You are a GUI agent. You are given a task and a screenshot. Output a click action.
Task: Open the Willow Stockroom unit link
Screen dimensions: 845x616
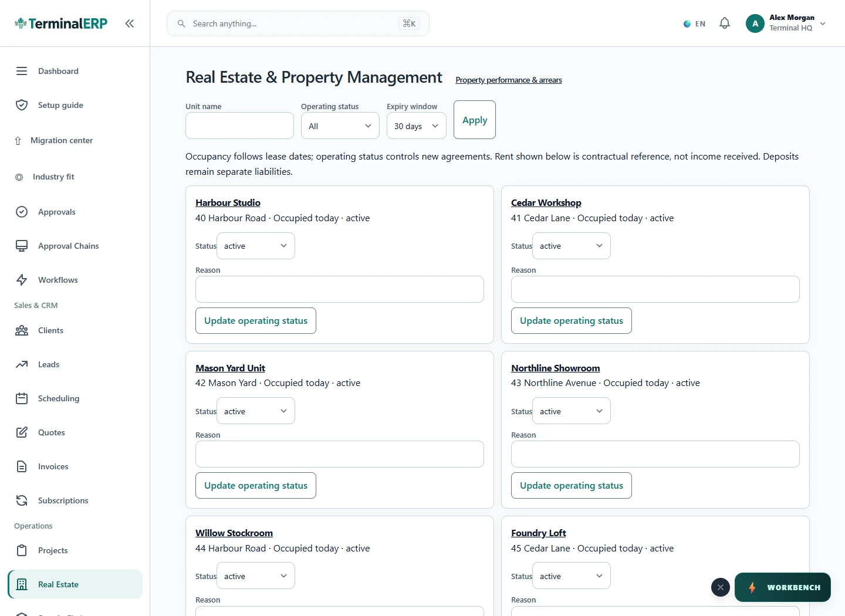coord(234,533)
